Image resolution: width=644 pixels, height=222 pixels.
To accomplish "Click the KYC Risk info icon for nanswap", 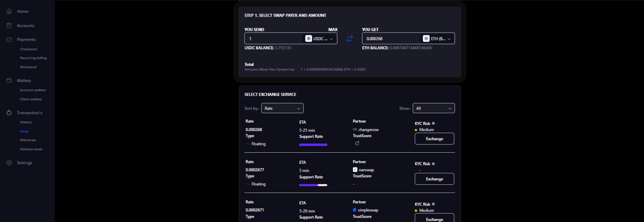I will [x=433, y=164].
